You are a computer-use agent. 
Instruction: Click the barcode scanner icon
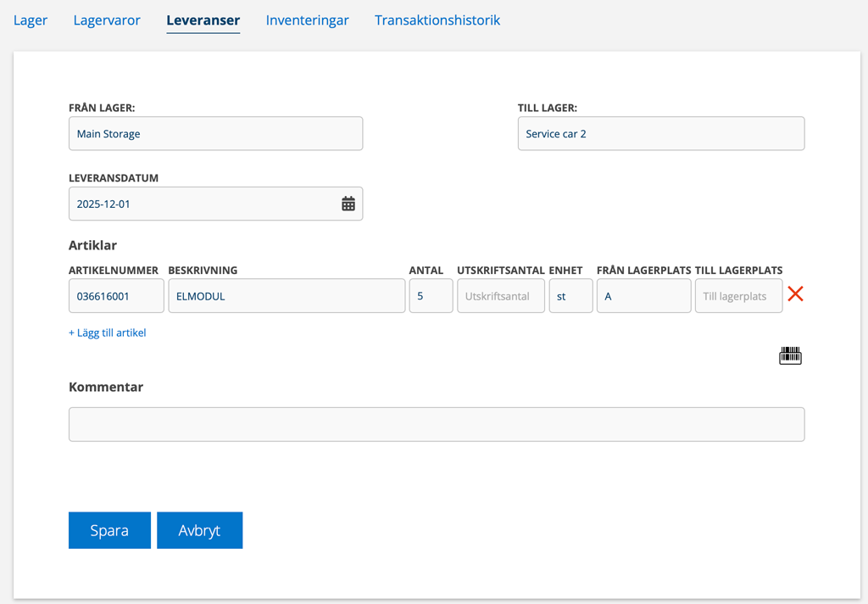pos(790,356)
